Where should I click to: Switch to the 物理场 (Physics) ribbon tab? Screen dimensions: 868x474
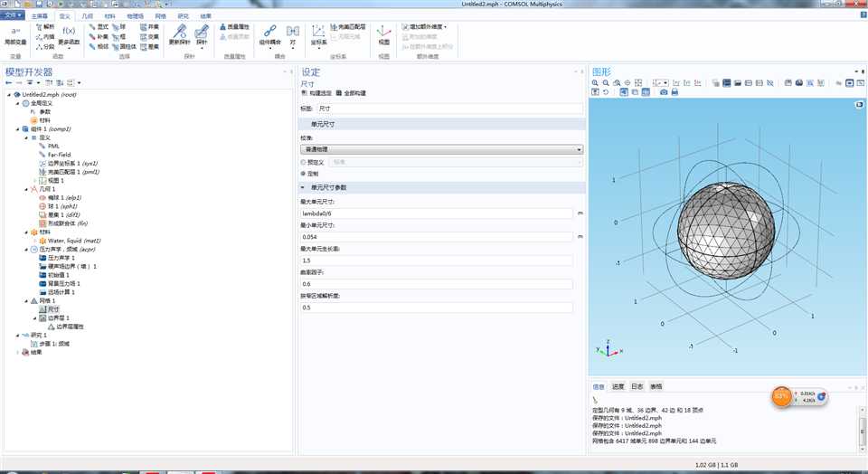click(135, 16)
